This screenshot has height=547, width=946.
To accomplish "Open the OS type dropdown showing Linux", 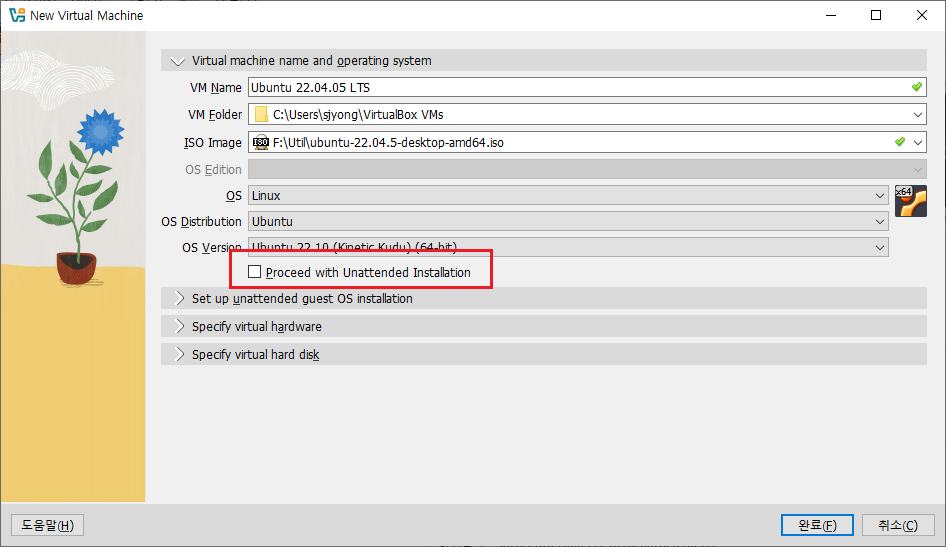I will [568, 195].
